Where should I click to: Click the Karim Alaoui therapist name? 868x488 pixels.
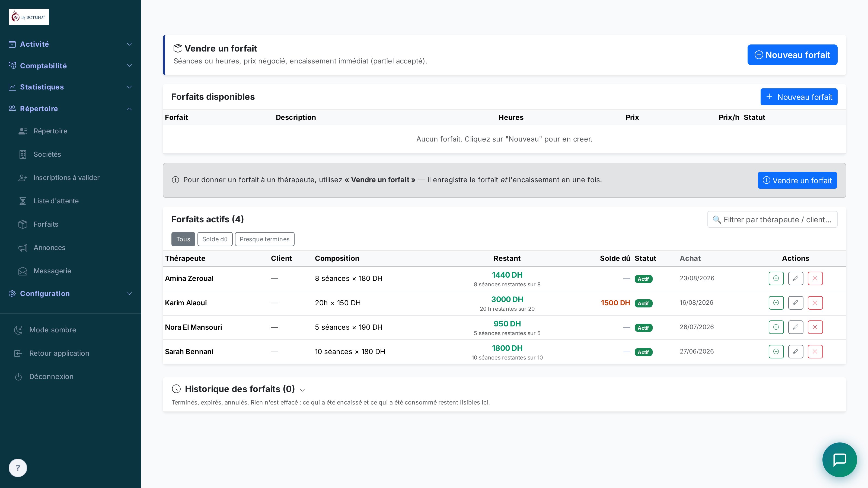coord(186,303)
